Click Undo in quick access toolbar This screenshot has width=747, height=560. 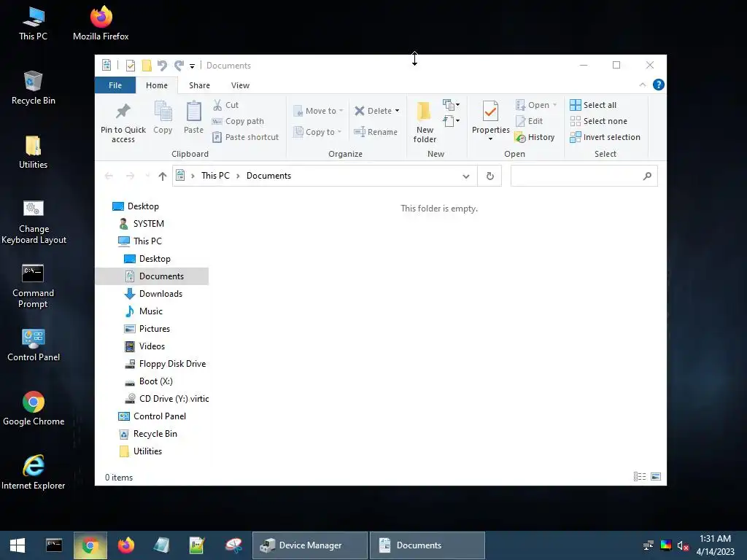click(x=162, y=65)
